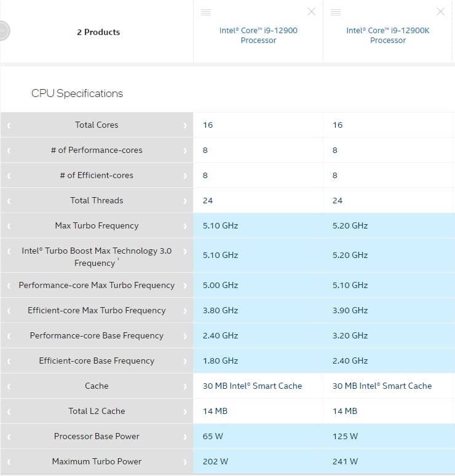Select Performance-core Base Frequency label
Screen dimensions: 455x476
97,335
